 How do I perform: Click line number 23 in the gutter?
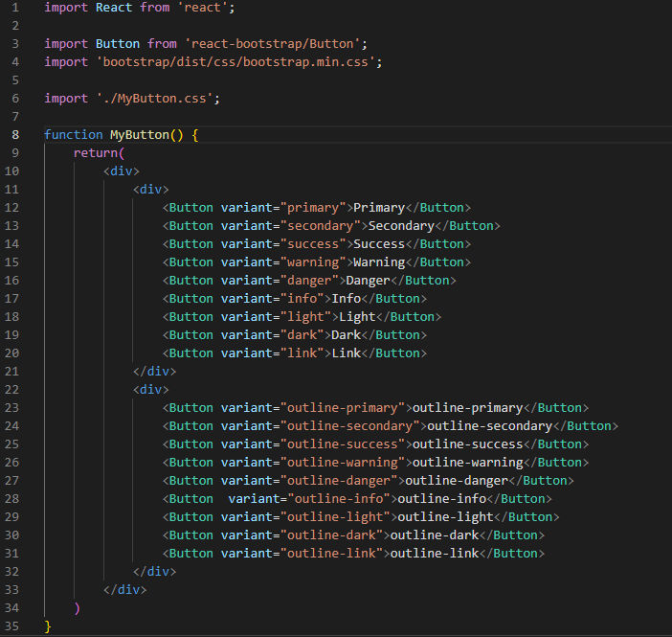pyautogui.click(x=11, y=407)
